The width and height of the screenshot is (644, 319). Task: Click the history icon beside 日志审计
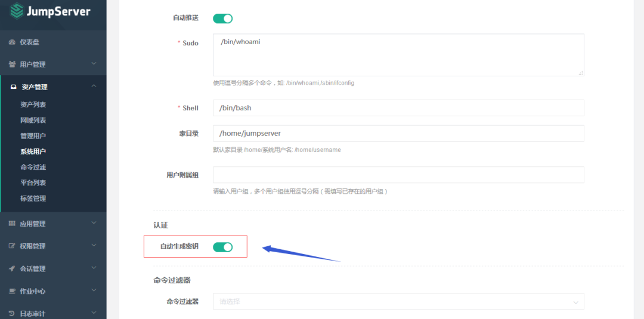coord(12,314)
